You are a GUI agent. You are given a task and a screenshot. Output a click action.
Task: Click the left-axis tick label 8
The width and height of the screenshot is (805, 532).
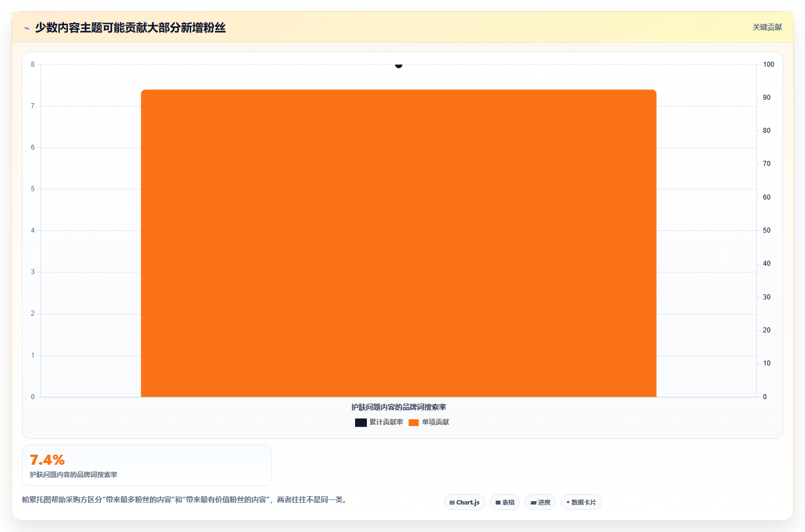pos(33,64)
